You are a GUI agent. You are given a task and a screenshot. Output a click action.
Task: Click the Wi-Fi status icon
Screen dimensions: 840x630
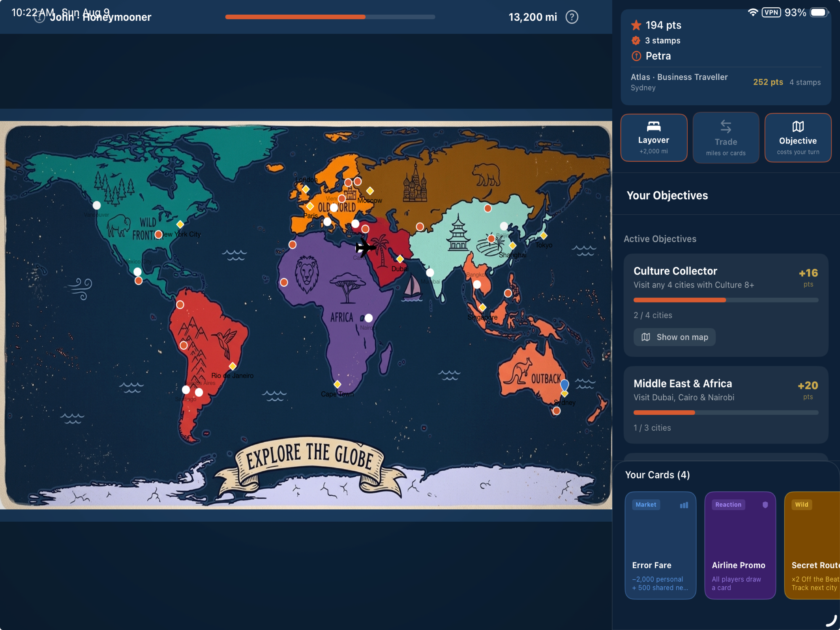pos(753,13)
